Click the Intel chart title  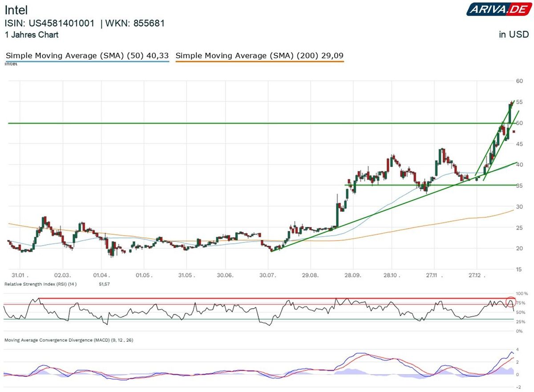16,10
